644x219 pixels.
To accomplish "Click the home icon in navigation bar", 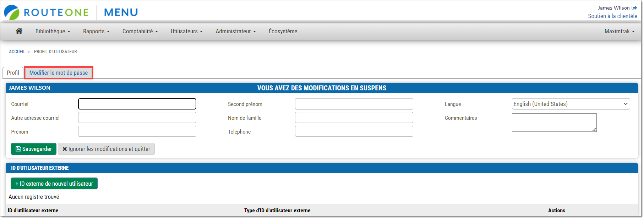I will click(19, 31).
